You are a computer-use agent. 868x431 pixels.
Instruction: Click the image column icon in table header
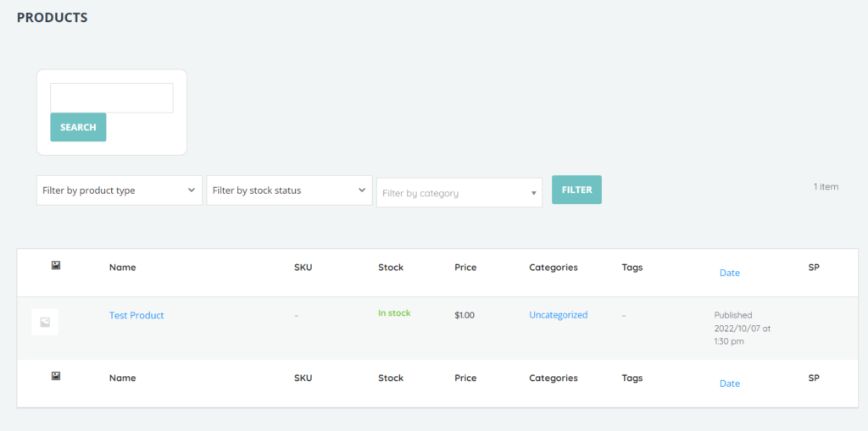point(56,266)
